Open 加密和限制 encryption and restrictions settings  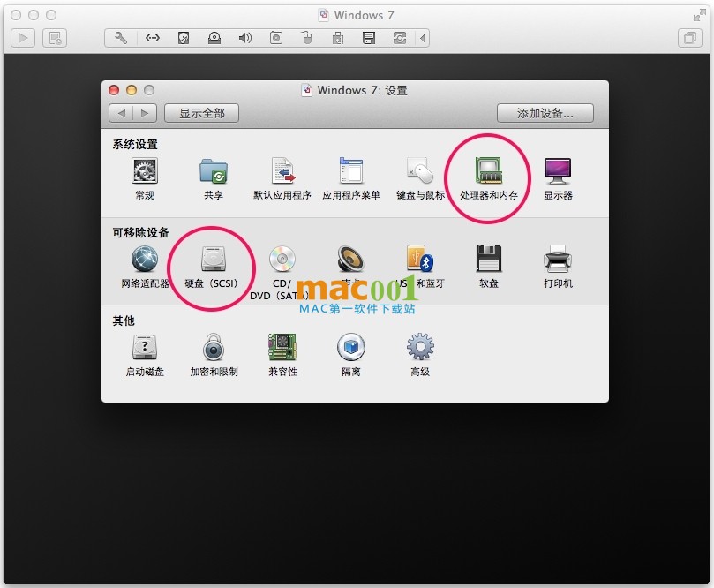(214, 355)
